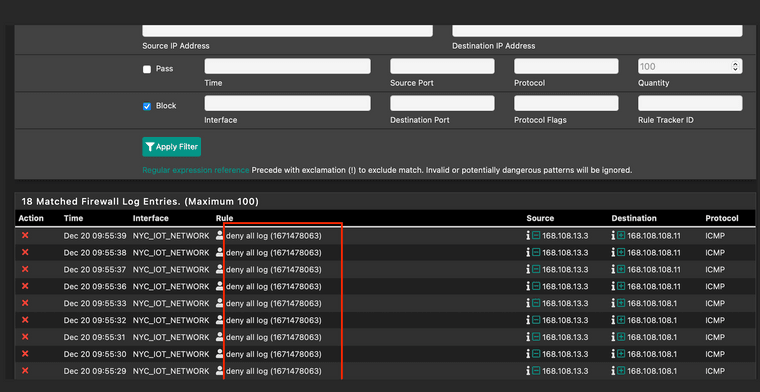
Task: Click the Protocol Flags input field
Action: 566,103
